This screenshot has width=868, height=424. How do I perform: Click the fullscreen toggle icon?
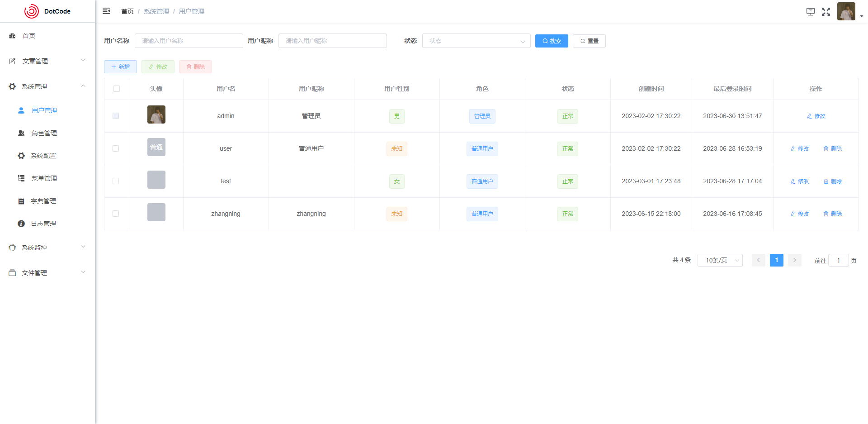[826, 12]
